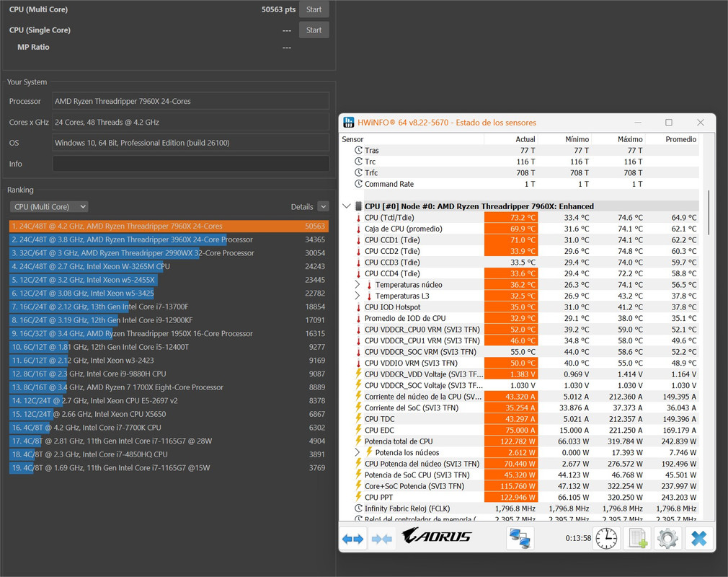Click the AORUS logo in HWiNFO
The height and width of the screenshot is (577, 728).
pyautogui.click(x=436, y=536)
